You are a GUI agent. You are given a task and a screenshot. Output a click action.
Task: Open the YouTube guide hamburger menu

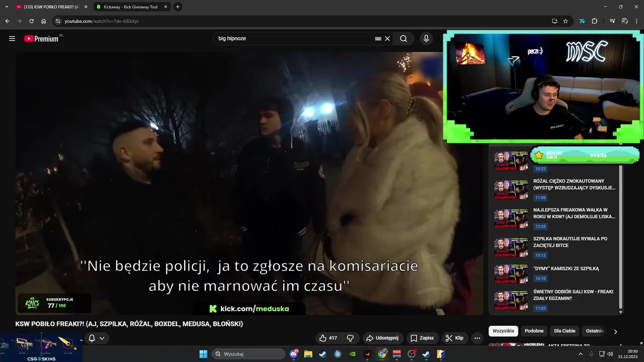point(12,39)
